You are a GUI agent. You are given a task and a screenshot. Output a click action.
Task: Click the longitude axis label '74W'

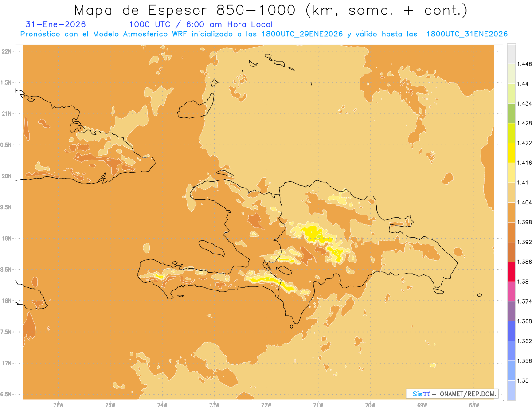click(162, 405)
